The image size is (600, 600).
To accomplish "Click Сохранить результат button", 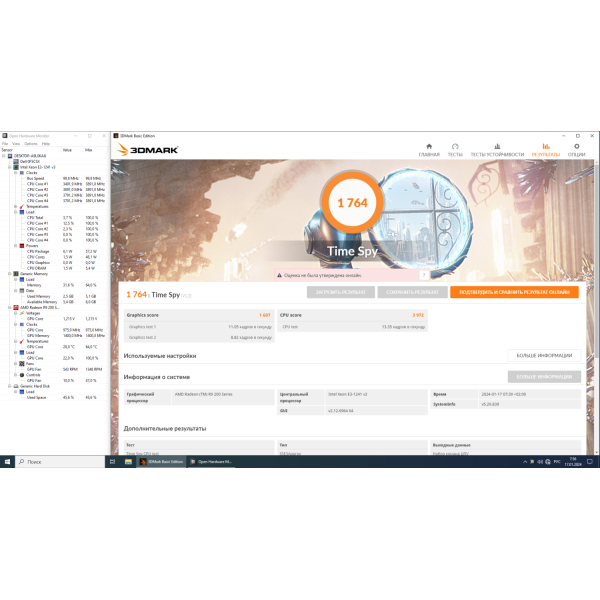I will click(412, 292).
